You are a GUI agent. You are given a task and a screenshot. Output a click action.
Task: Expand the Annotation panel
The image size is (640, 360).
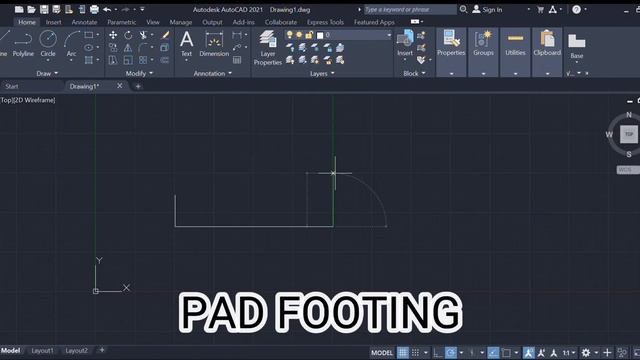[x=213, y=73]
